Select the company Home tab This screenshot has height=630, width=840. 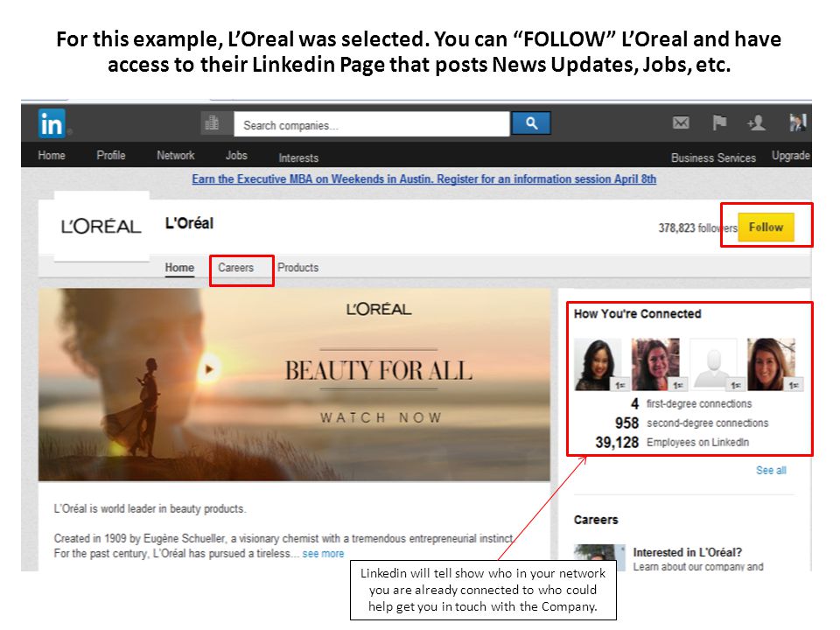(179, 268)
